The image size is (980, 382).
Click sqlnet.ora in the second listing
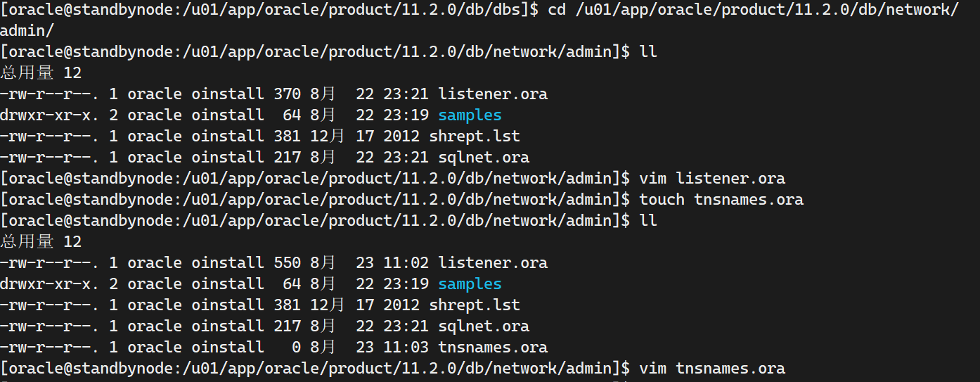[484, 326]
